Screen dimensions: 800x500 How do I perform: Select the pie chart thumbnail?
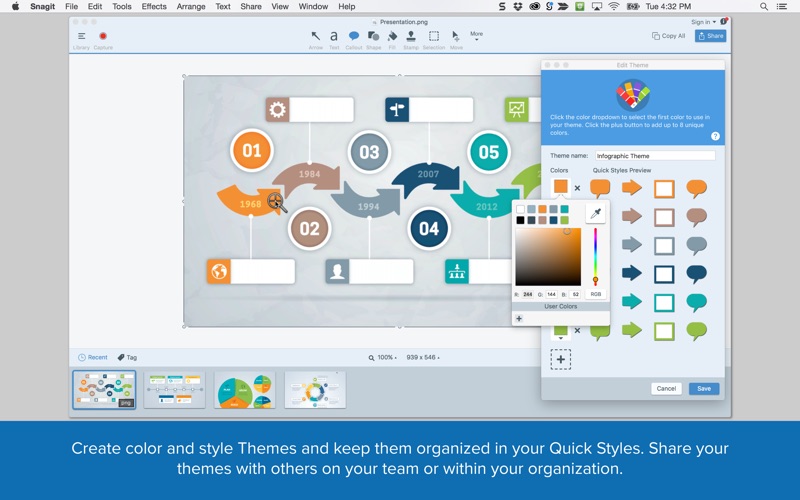pos(245,390)
